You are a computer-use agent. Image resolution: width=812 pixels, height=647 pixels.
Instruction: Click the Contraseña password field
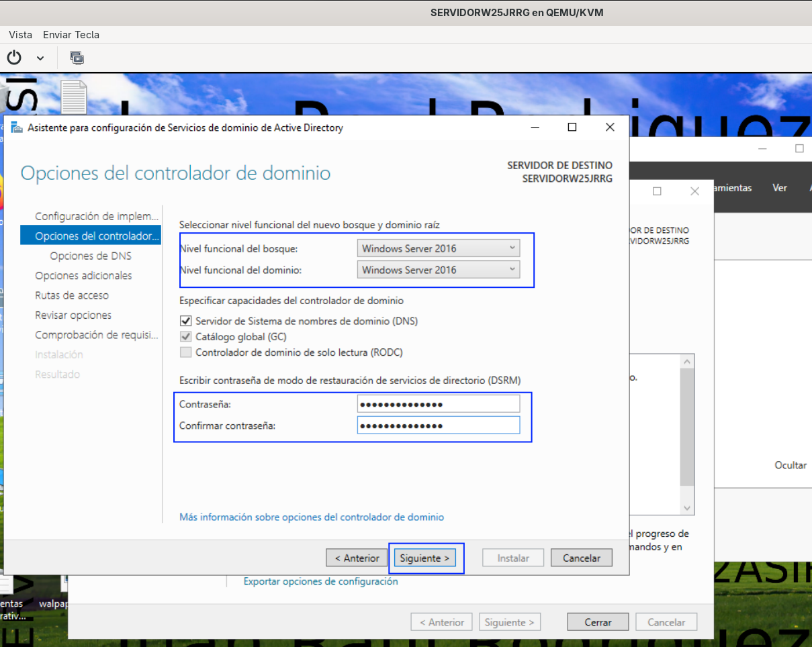[x=439, y=404]
